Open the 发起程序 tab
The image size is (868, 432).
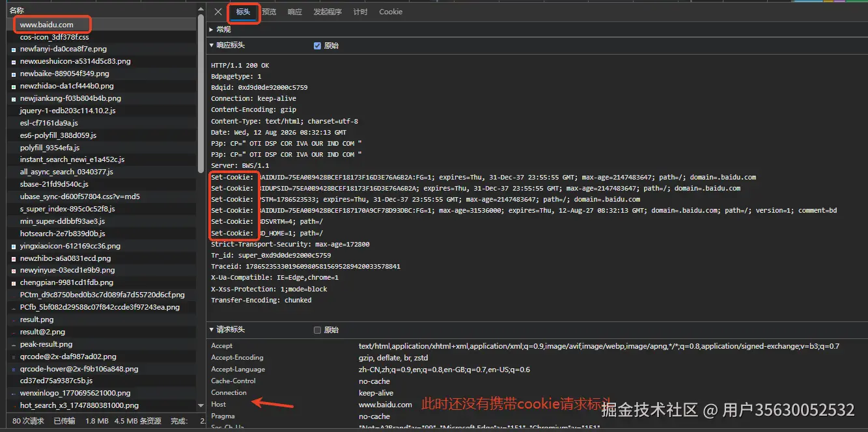[x=328, y=12]
